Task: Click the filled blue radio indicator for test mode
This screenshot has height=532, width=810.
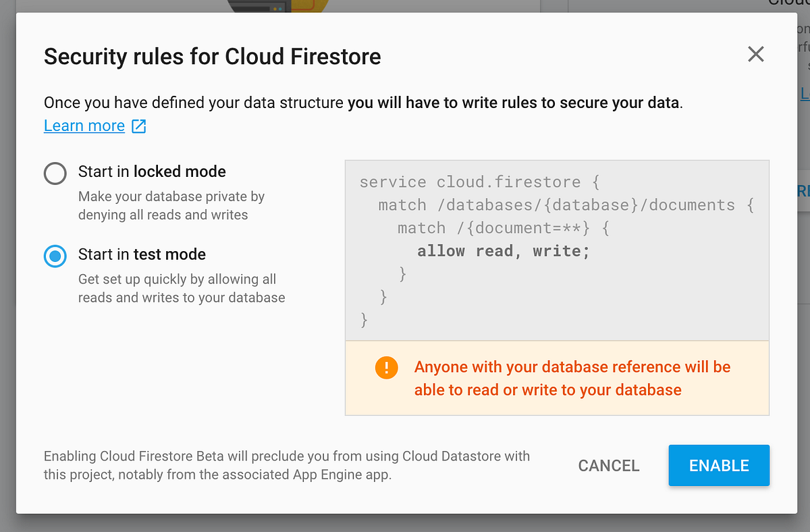Action: [55, 257]
